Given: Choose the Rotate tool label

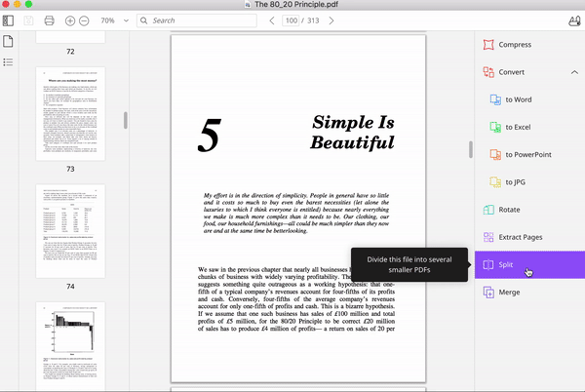Looking at the screenshot, I should pos(509,210).
